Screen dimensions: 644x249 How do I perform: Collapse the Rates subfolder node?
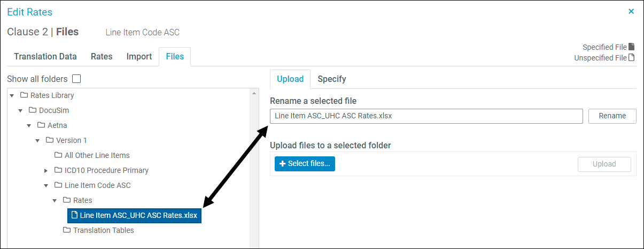[x=55, y=201]
